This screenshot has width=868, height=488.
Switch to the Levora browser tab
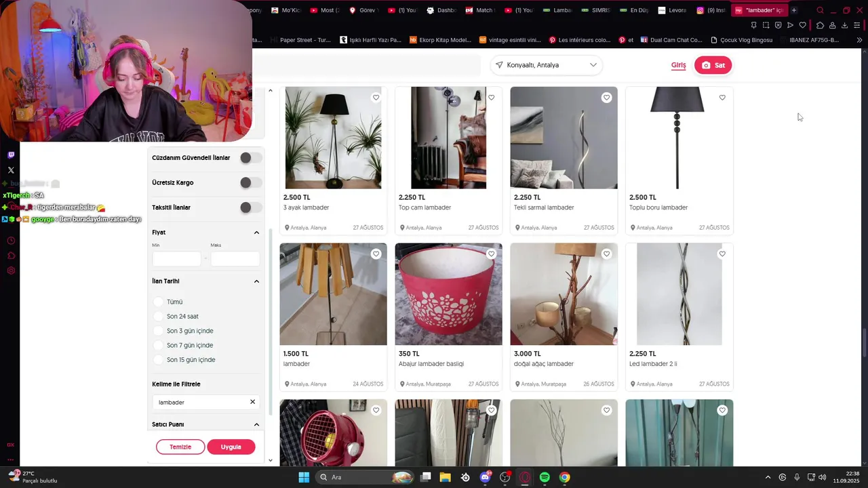(672, 10)
